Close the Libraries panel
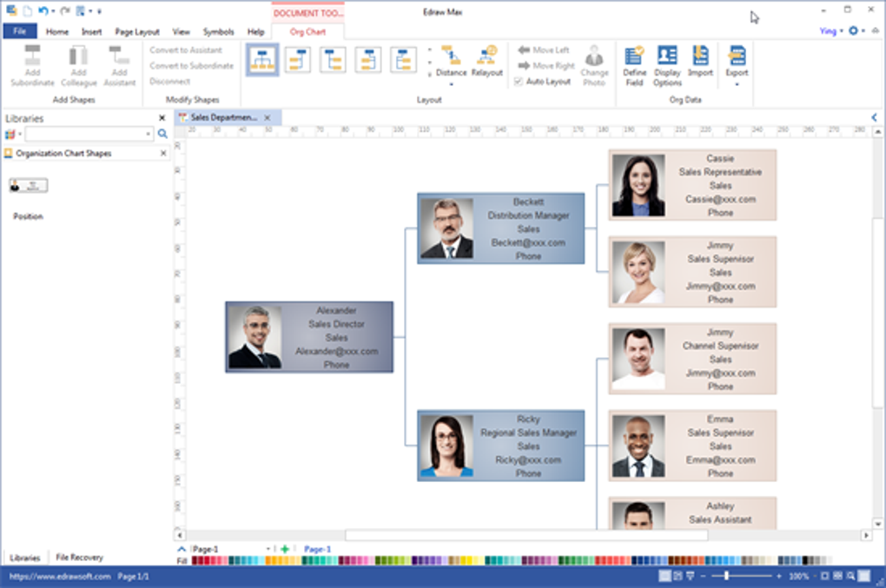 pos(162,118)
